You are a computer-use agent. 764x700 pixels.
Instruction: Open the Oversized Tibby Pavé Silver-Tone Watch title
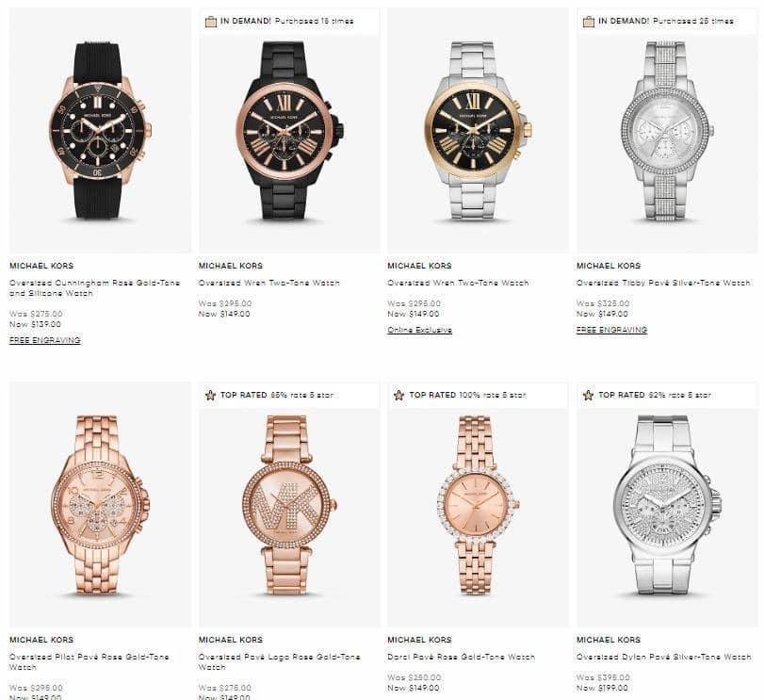point(663,283)
